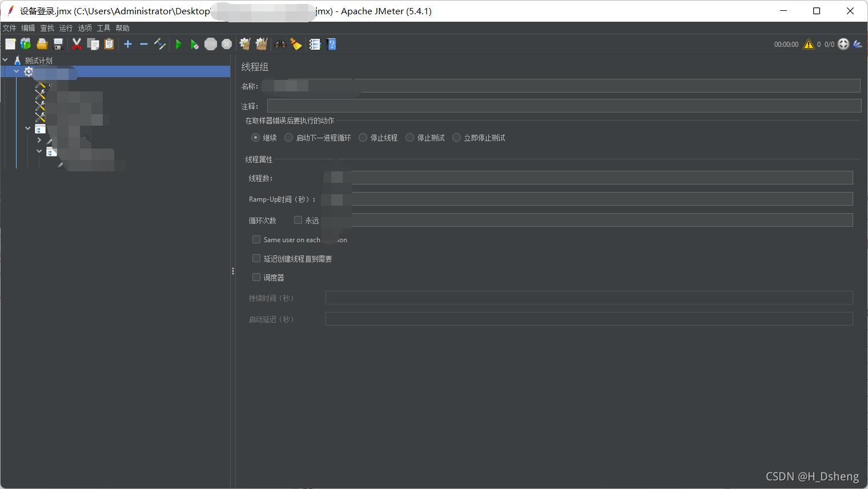868x489 pixels.
Task: Collapse the 测试计划 tree node
Action: point(5,60)
